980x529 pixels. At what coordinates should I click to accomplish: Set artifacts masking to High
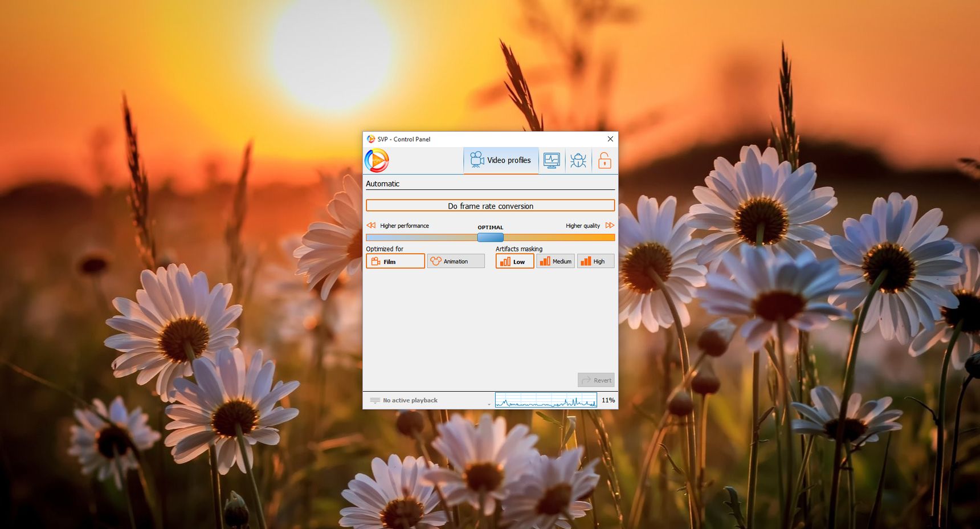596,261
